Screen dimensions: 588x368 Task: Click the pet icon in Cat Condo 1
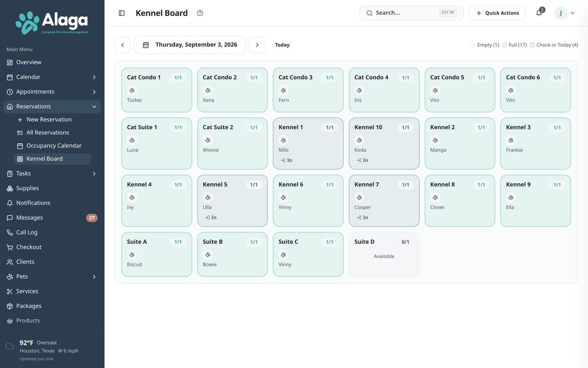tap(132, 90)
